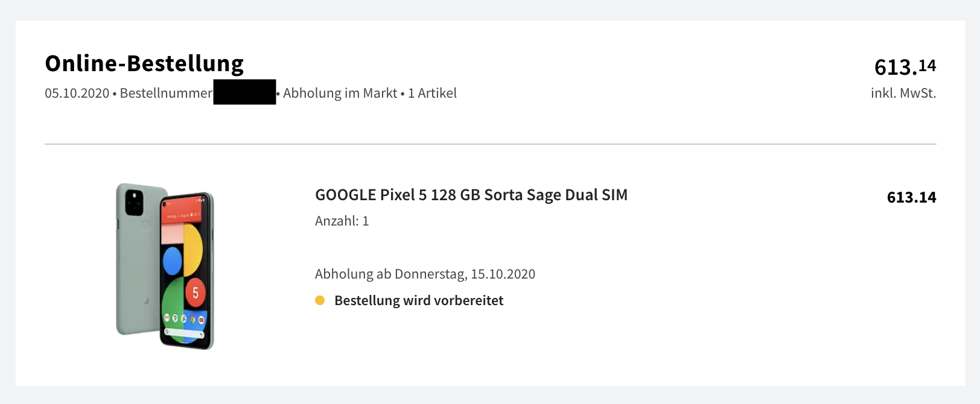Open the Google Pixel 5 product image
This screenshot has height=404, width=980.
(165, 266)
